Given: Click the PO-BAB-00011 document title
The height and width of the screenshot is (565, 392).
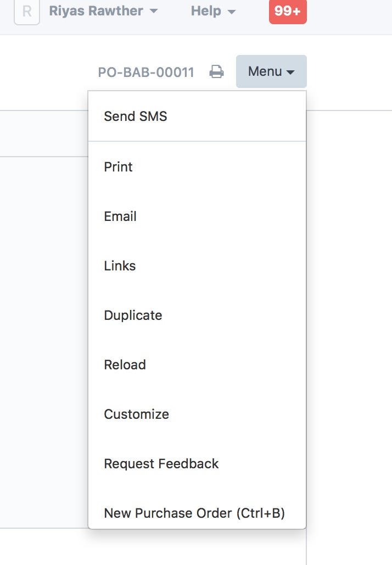Looking at the screenshot, I should pyautogui.click(x=146, y=72).
